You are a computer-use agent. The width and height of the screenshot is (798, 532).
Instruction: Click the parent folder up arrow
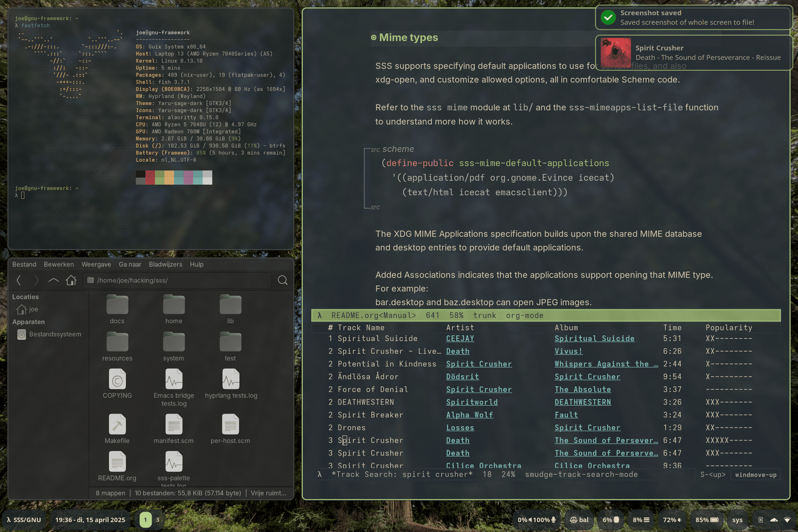click(54, 280)
